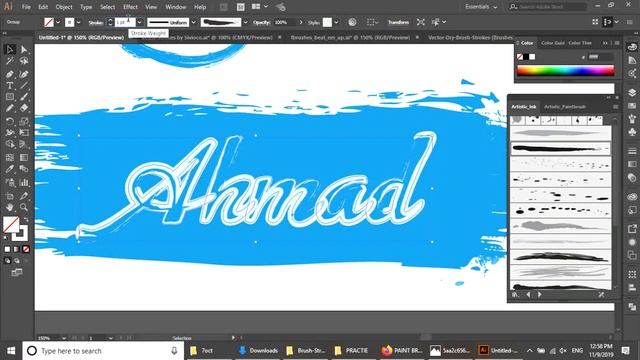This screenshot has height=360, width=640.
Task: Select the Curvature tool
Action: (x=24, y=74)
